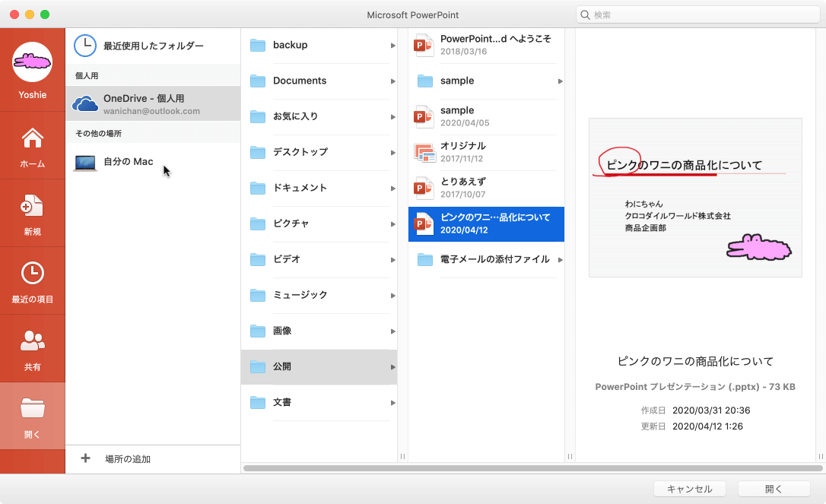Viewport: 826px width, 504px height.
Task: Click the Documents folder icon
Action: tap(258, 81)
